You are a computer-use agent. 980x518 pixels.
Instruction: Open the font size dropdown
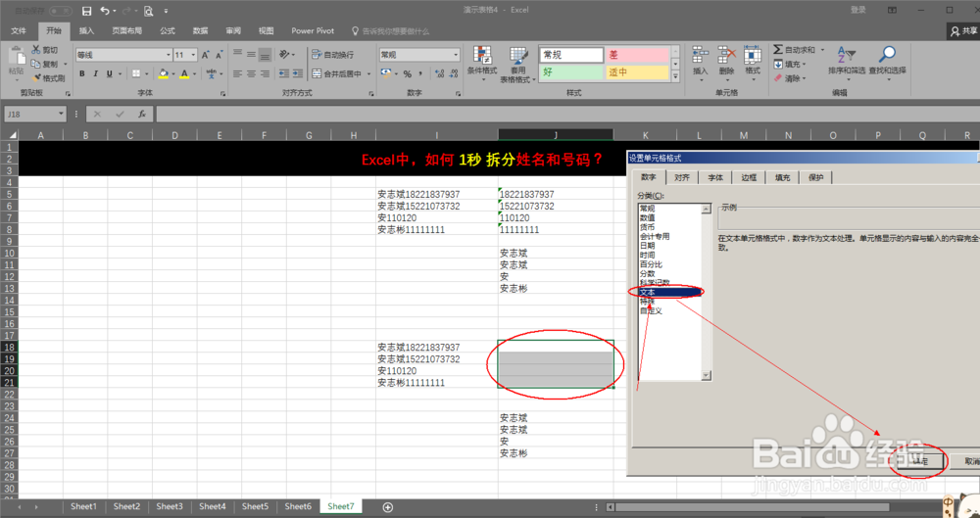[x=194, y=55]
